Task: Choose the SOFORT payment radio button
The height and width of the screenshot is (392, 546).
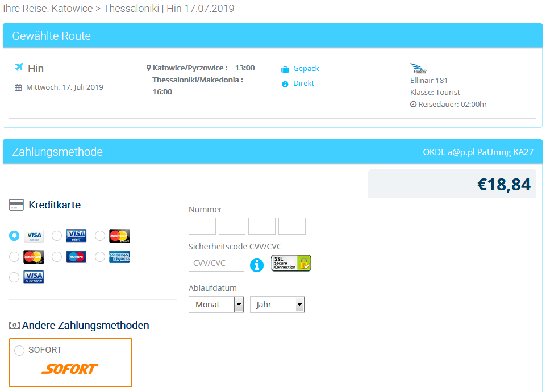Action: 19,350
